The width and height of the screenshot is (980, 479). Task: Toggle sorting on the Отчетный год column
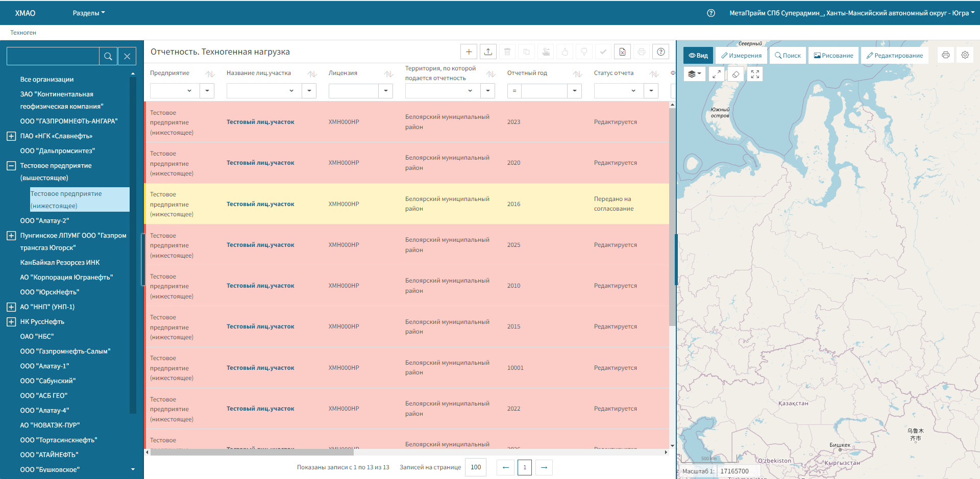577,74
